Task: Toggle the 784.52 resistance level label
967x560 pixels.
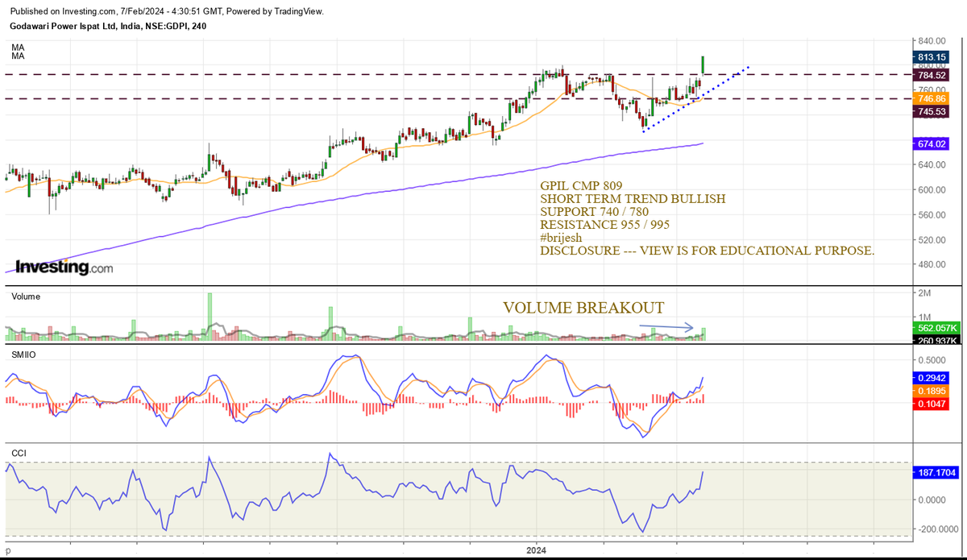Action: (x=931, y=75)
